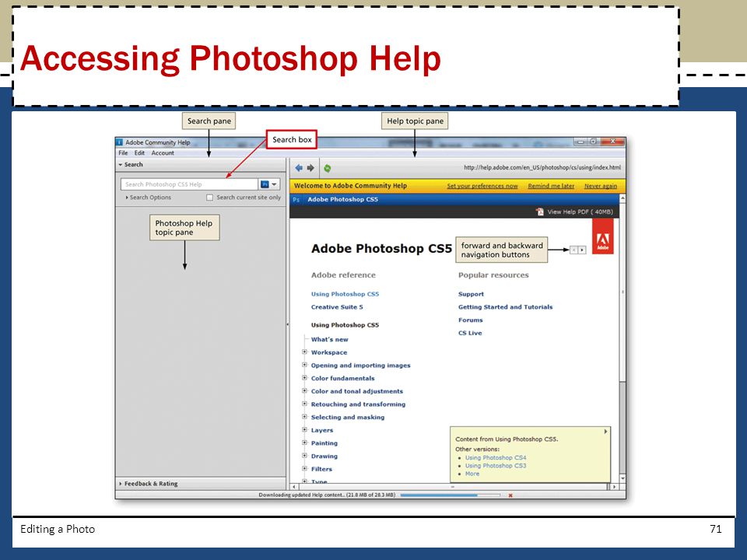Expand the Painting topic node
747x560 pixels.
tap(304, 443)
